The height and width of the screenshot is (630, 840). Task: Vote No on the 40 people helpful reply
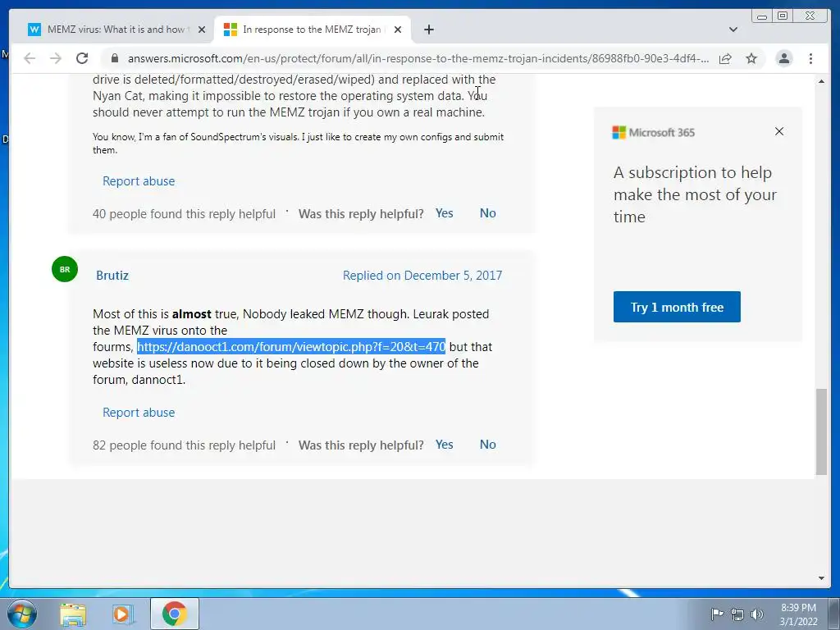point(487,213)
